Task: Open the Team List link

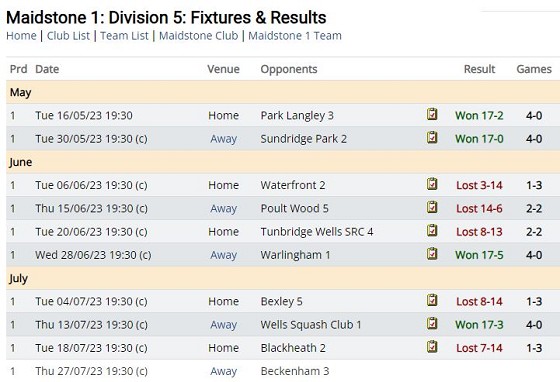Action: coord(124,36)
